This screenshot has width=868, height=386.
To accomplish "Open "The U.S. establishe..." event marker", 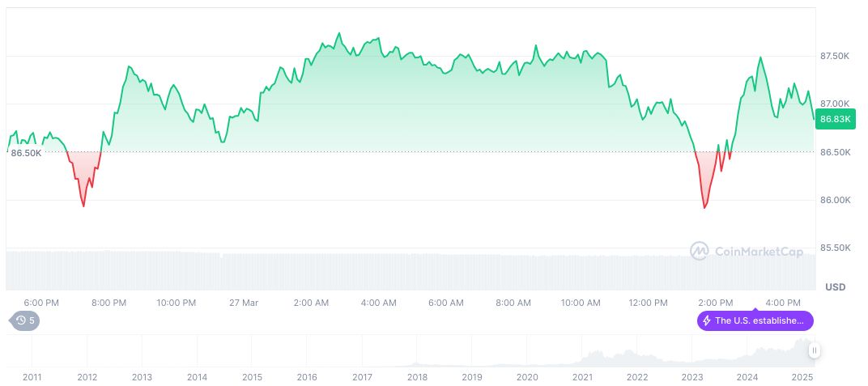I will (x=755, y=320).
